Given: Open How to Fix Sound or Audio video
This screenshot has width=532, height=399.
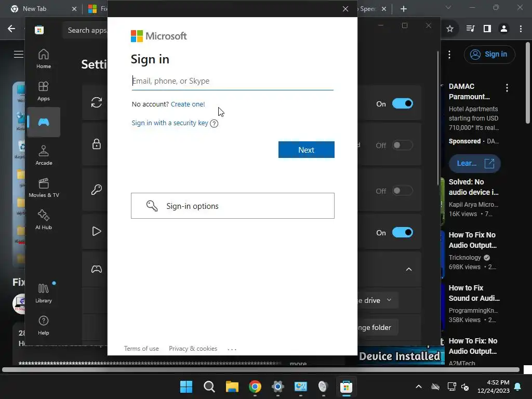Looking at the screenshot, I should tap(474, 293).
